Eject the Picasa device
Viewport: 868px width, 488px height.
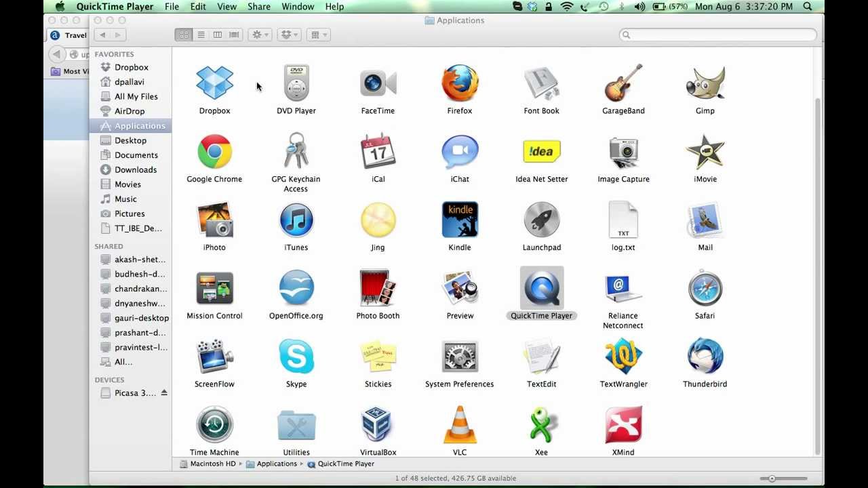163,393
